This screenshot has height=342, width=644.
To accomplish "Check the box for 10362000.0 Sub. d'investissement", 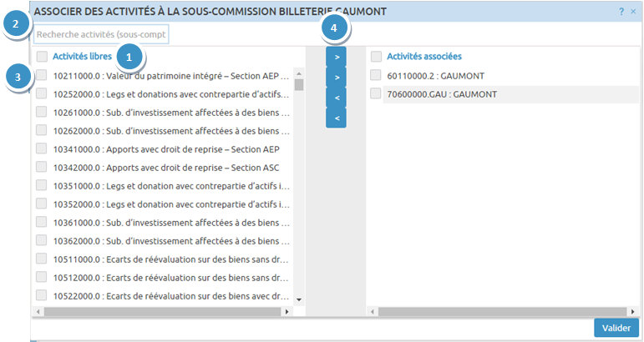I will point(41,240).
